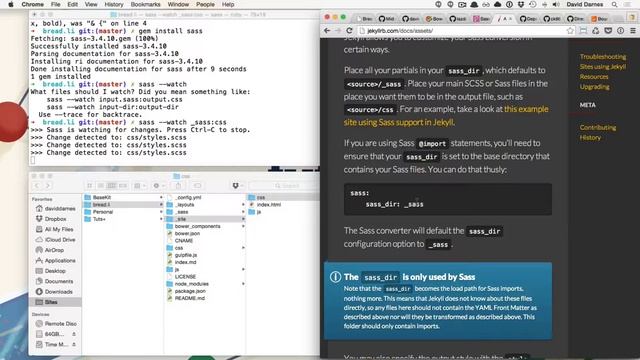The image size is (640, 360).
Task: Open Finder's arrange-by dropdown
Action: pos(140,186)
